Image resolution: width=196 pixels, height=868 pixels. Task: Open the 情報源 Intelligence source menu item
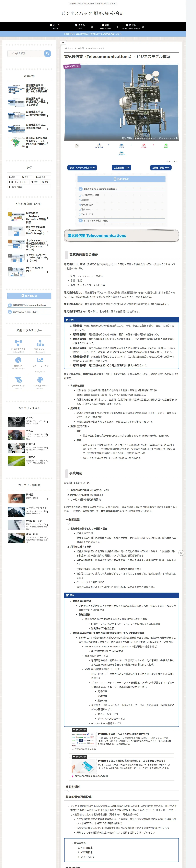click(131, 27)
